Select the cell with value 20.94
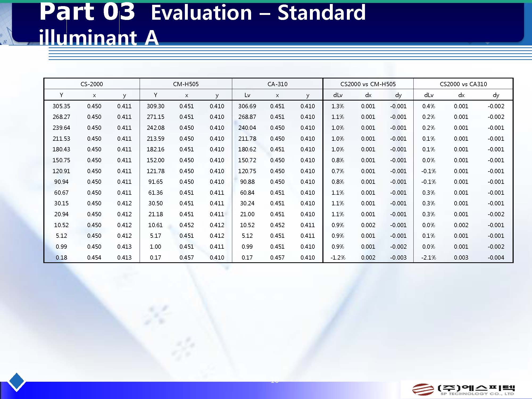This screenshot has height=399, width=532. click(x=61, y=214)
